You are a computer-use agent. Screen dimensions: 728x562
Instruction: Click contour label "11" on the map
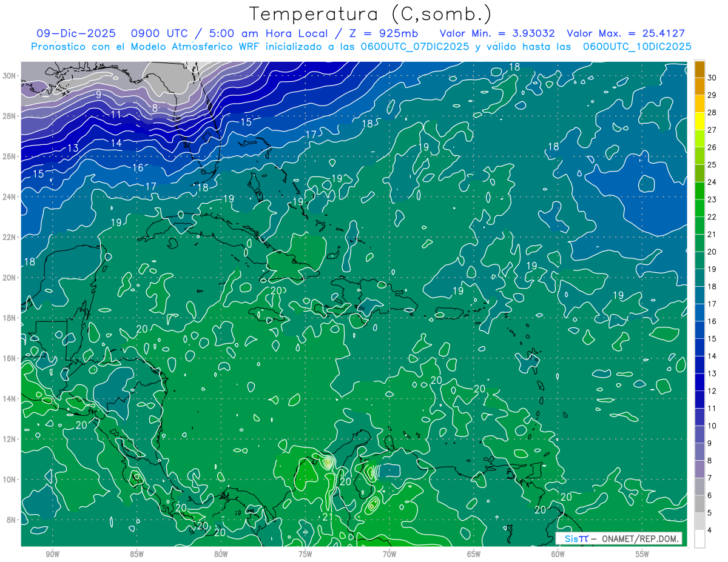(116, 115)
